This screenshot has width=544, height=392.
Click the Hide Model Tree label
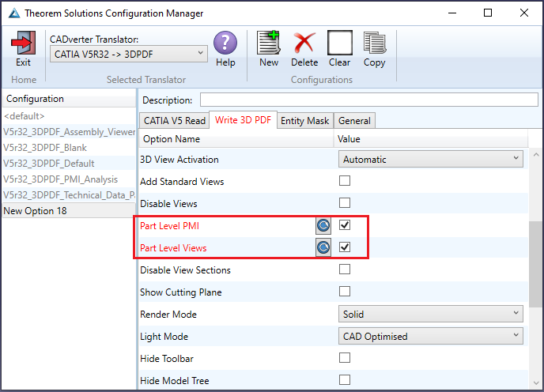175,381
